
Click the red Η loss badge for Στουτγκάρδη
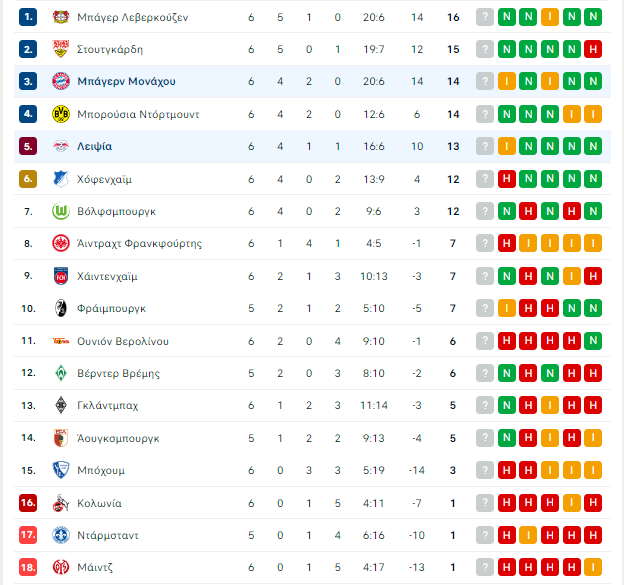(x=593, y=49)
